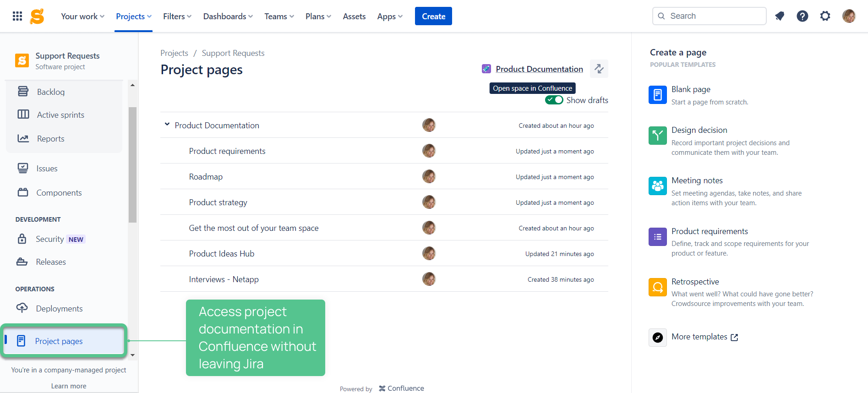Open the Plans dropdown
The width and height of the screenshot is (868, 393).
(318, 16)
